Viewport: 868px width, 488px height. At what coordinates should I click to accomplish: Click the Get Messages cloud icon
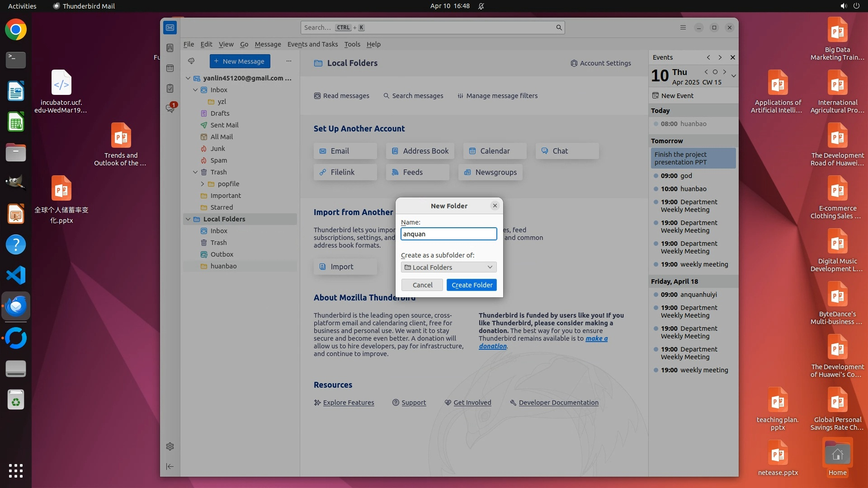[x=191, y=61]
